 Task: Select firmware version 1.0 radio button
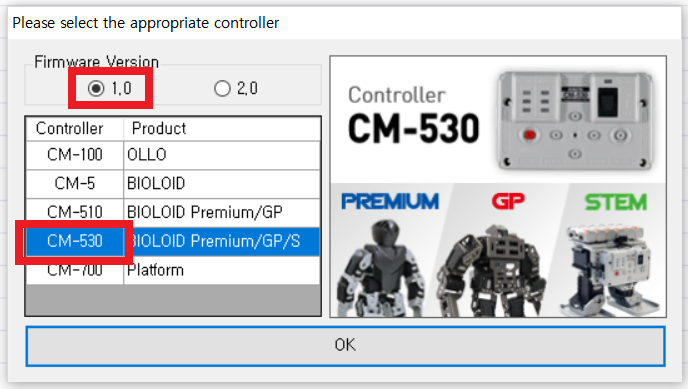110,89
